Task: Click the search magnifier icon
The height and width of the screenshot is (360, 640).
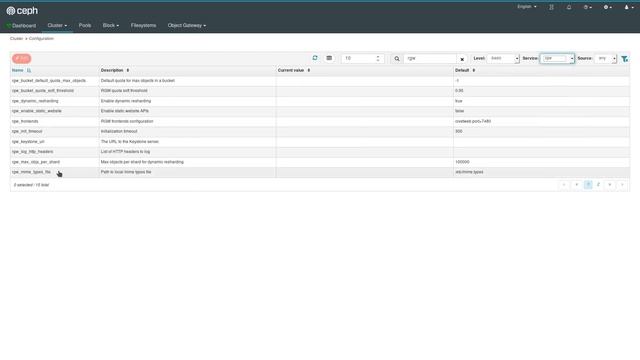Action: click(x=397, y=59)
